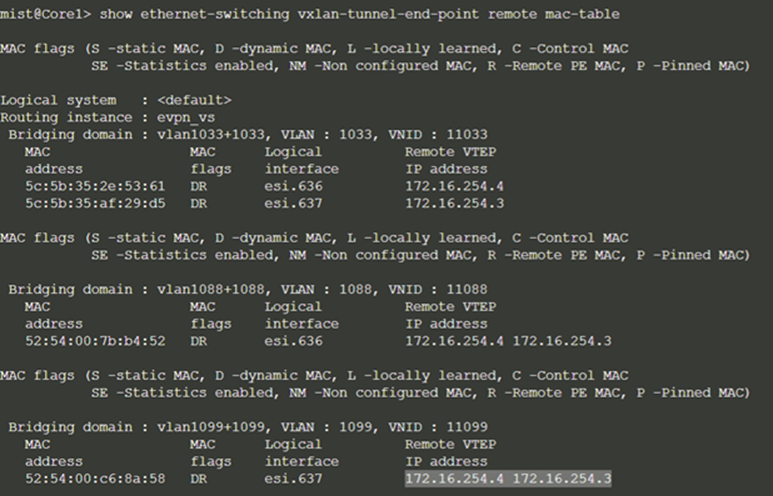Screen dimensions: 773x496
Task: Click VTEP IP in the 5c:5b:35:af:29:d5 row
Action: point(454,203)
